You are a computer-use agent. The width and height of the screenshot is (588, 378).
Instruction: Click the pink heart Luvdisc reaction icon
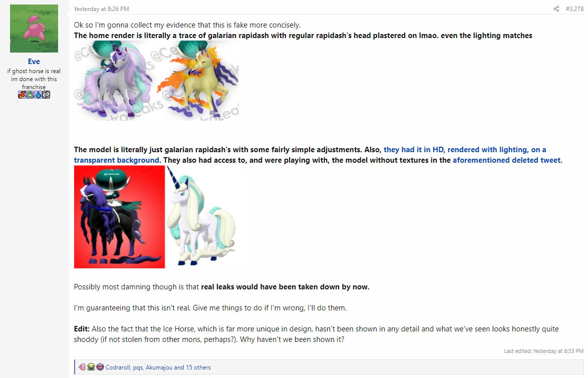pyautogui.click(x=82, y=367)
